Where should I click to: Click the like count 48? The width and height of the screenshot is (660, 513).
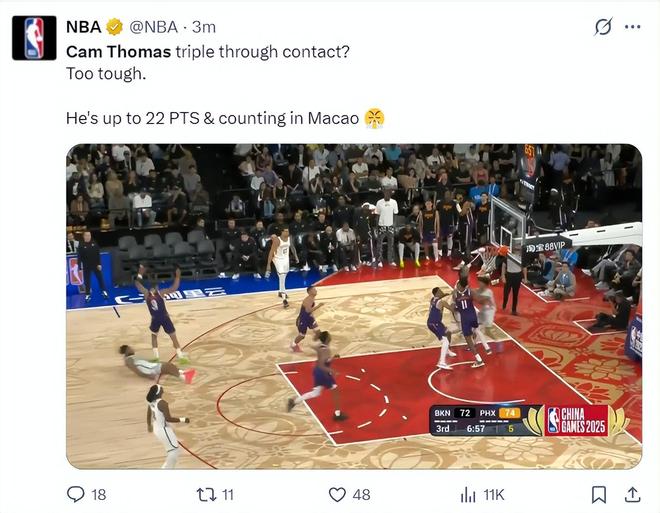362,494
